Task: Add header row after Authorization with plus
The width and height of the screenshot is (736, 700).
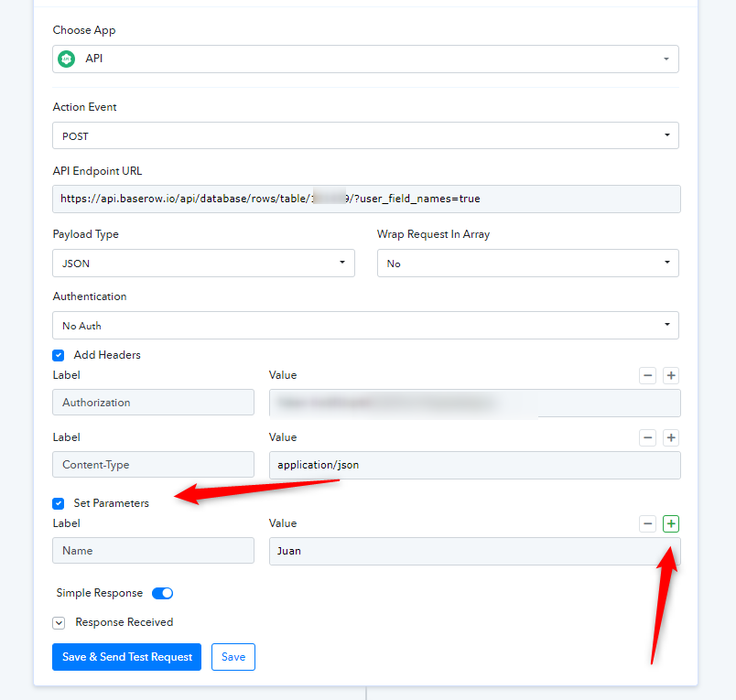Action: 671,375
